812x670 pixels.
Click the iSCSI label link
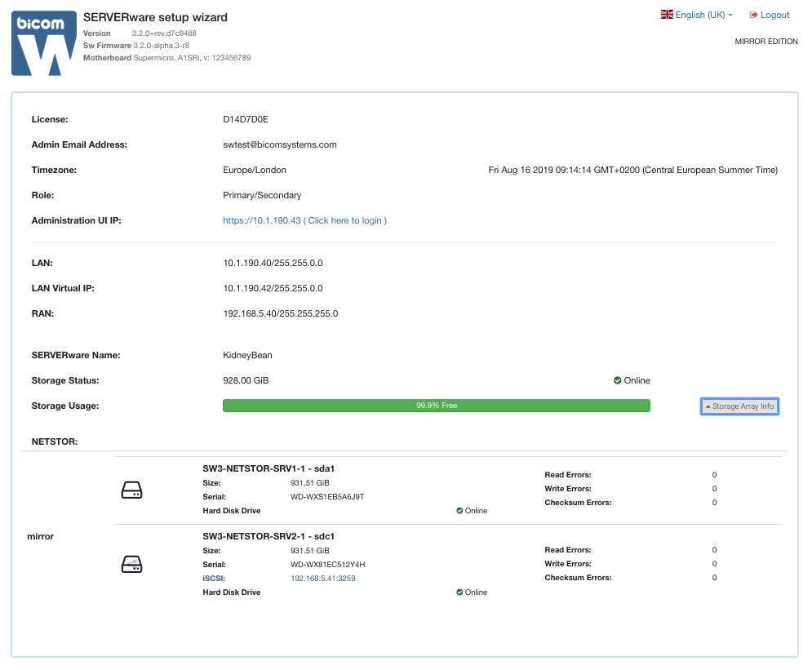[x=214, y=579]
